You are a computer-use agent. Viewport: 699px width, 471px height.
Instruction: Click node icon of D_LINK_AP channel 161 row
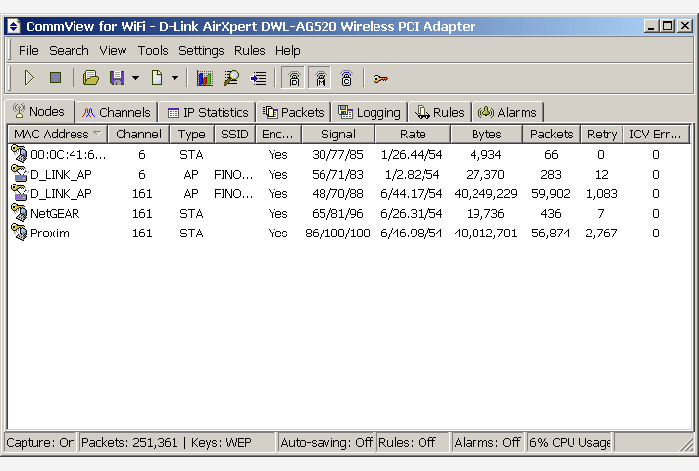pos(19,193)
